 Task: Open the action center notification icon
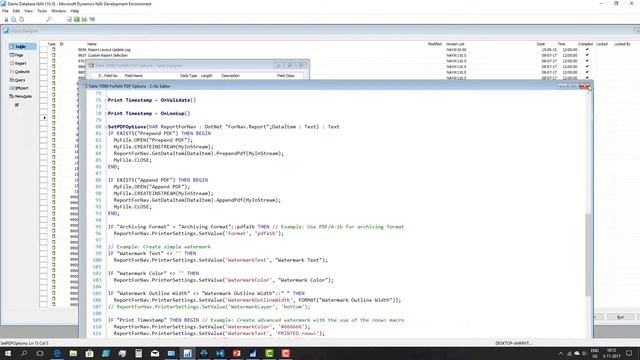(629, 353)
